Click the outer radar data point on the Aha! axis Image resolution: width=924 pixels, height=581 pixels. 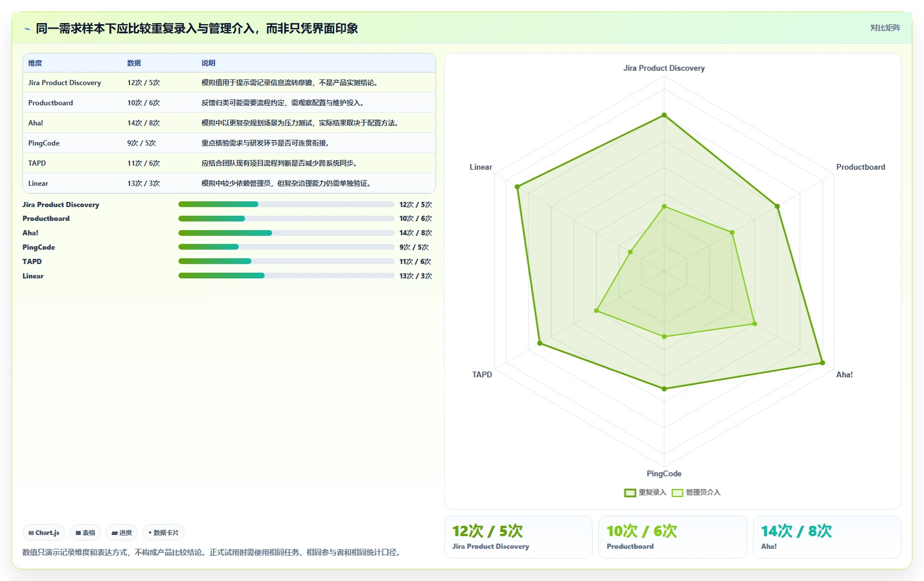[x=822, y=363]
